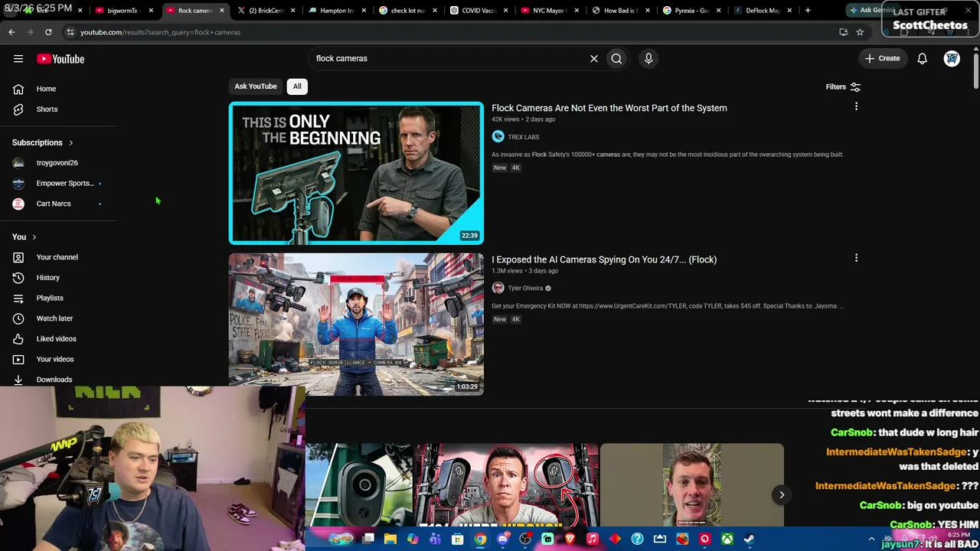
Task: Switch to the COVID Vaccine tab
Action: 477,11
